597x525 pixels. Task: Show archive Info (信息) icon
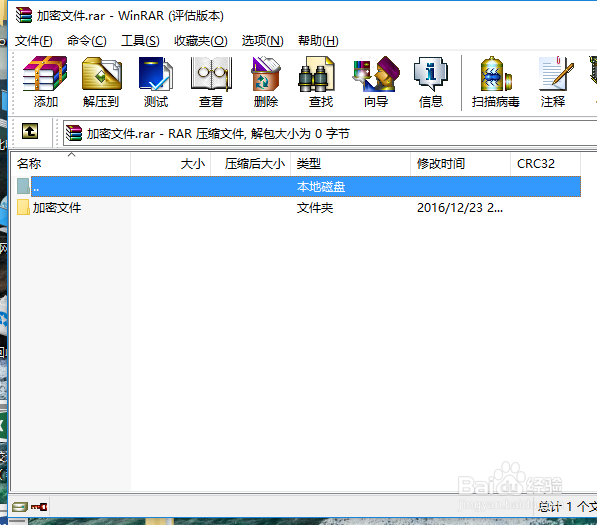(431, 81)
